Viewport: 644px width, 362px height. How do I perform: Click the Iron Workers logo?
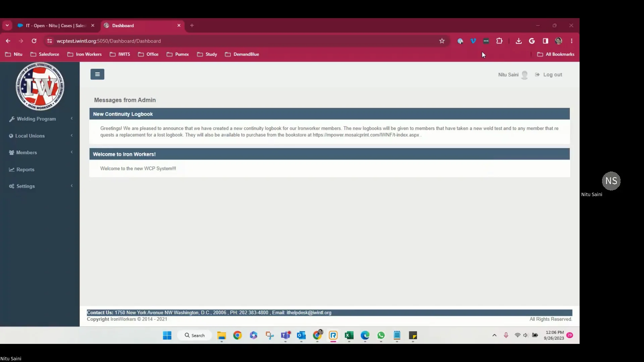(40, 86)
